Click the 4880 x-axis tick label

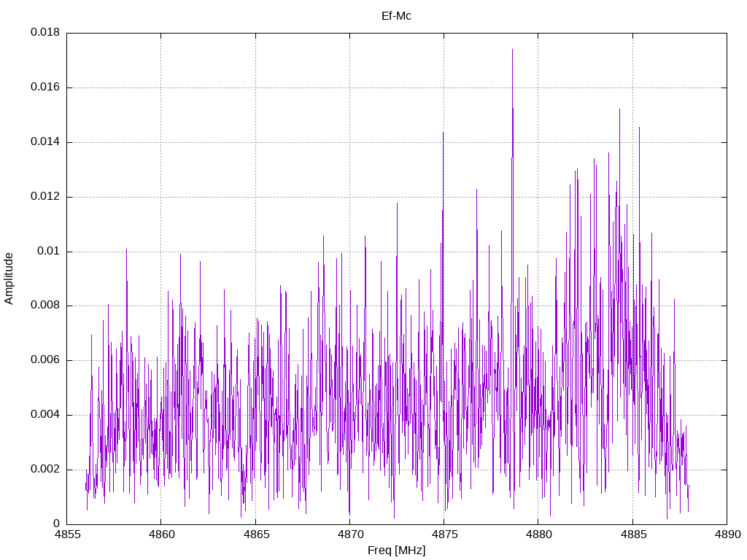click(x=539, y=534)
